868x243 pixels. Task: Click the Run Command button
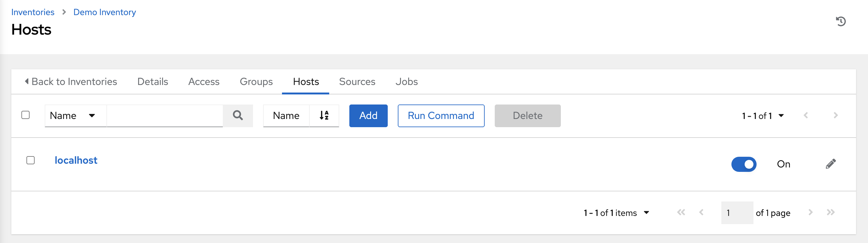441,116
